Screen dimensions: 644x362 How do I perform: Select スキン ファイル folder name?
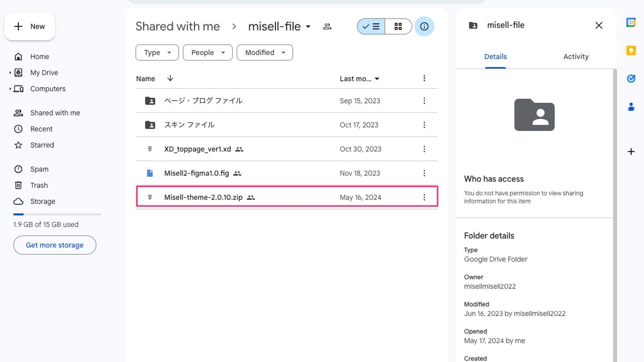click(x=189, y=125)
